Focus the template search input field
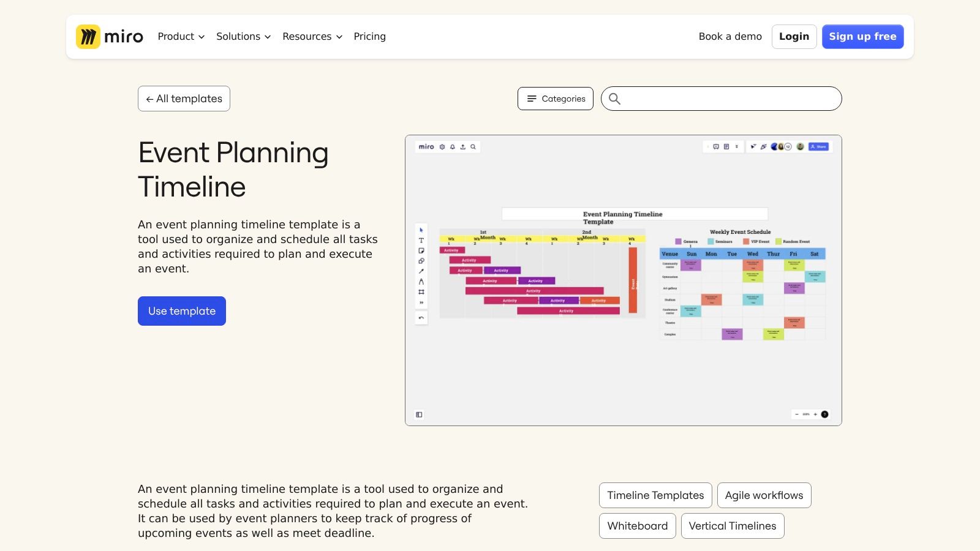The height and width of the screenshot is (551, 980). [x=729, y=99]
